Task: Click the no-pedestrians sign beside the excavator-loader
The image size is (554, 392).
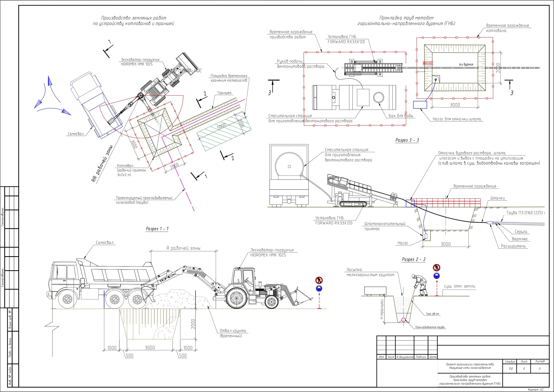Action: [x=319, y=280]
